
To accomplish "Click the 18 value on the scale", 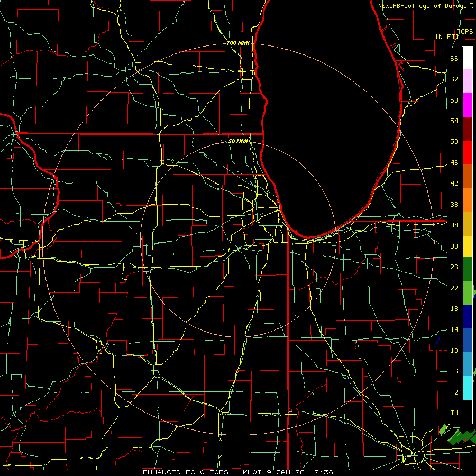I will (x=454, y=309).
